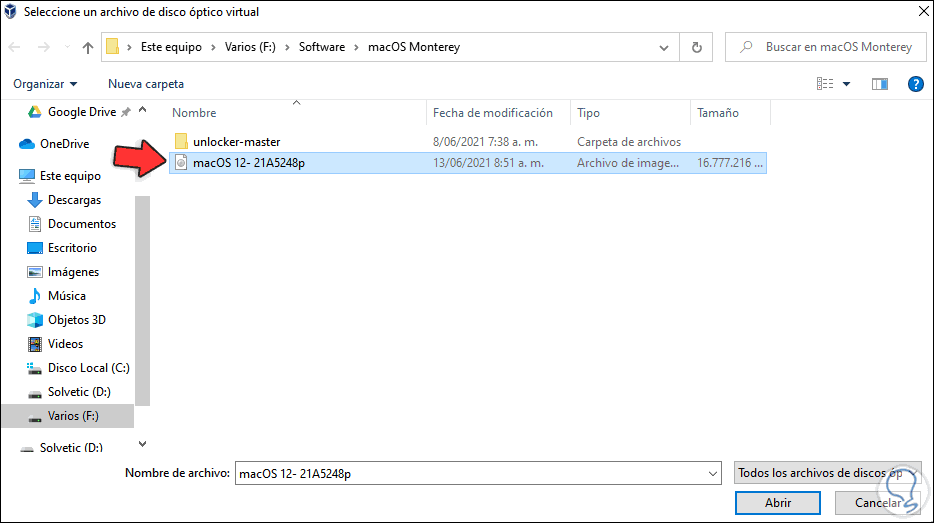
Task: Click the Documentos icon
Action: [35, 224]
